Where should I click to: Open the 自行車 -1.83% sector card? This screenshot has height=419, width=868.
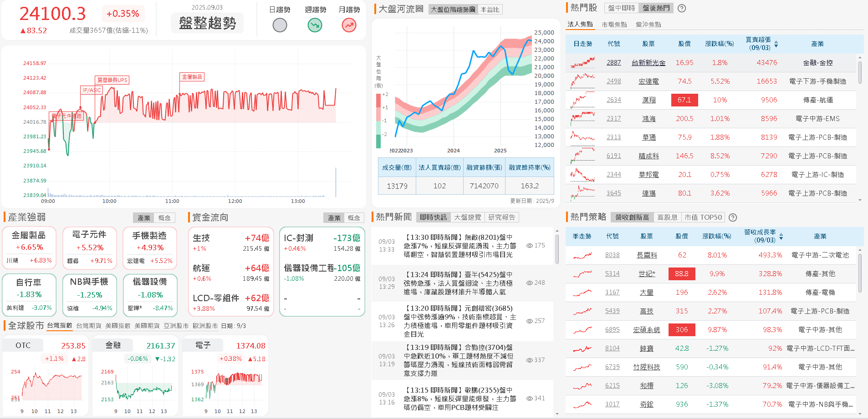pyautogui.click(x=29, y=295)
